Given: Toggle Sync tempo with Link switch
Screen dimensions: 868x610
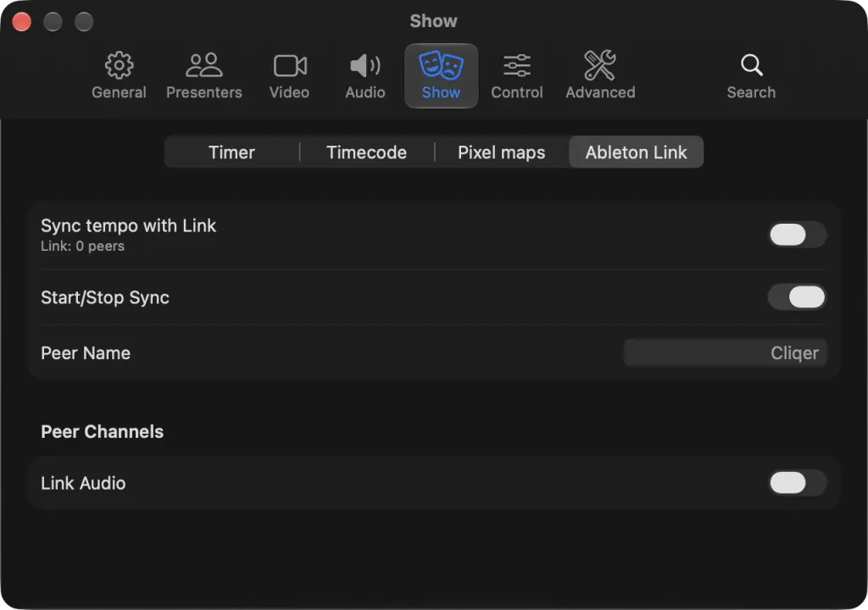Looking at the screenshot, I should coord(797,235).
